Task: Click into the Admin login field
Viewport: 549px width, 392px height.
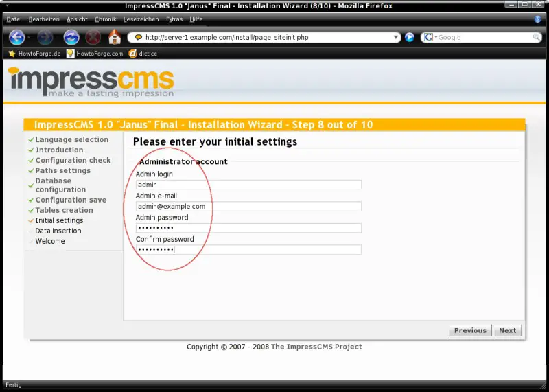Action: pos(248,185)
